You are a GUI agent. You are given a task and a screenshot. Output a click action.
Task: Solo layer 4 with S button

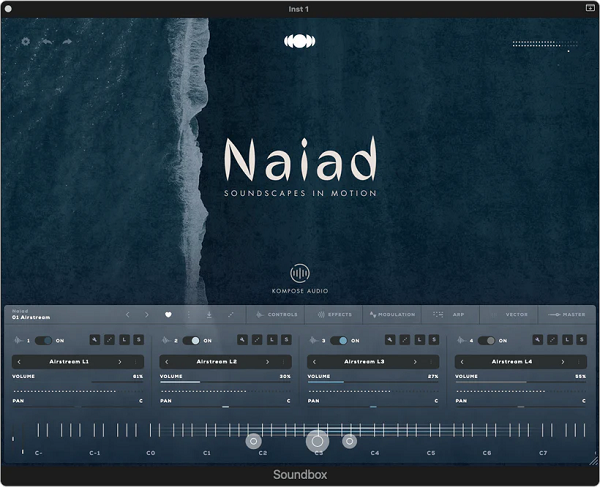[582, 340]
